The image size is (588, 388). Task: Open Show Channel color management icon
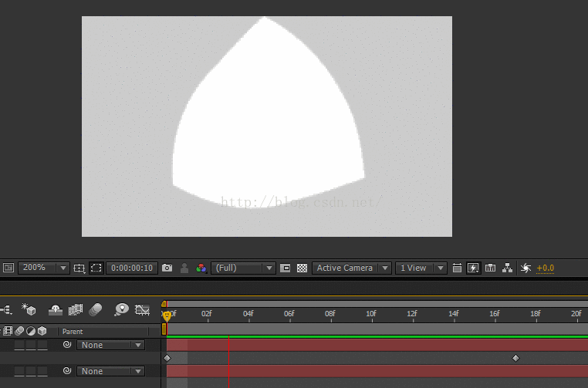tap(201, 268)
